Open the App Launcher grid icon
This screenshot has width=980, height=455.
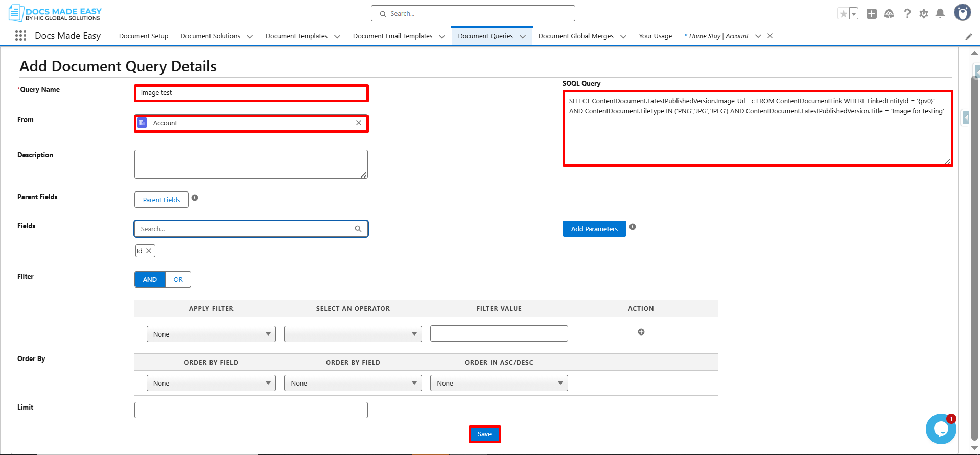click(x=20, y=36)
